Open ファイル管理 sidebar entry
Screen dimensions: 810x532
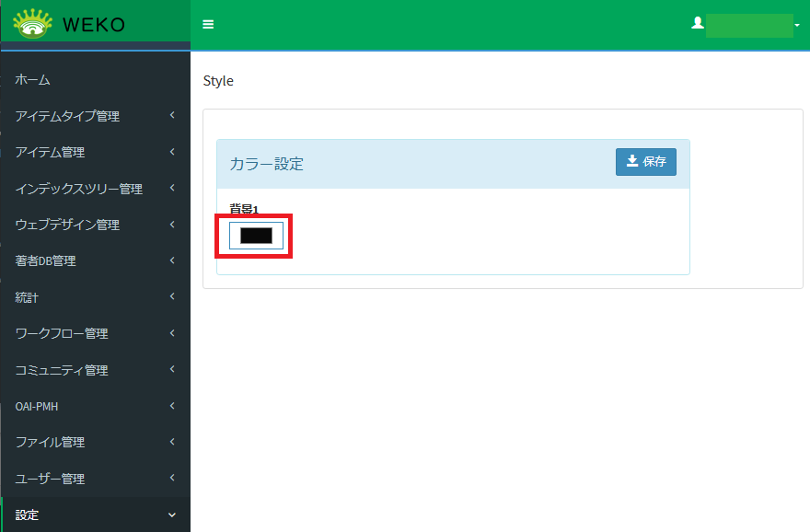coord(50,443)
